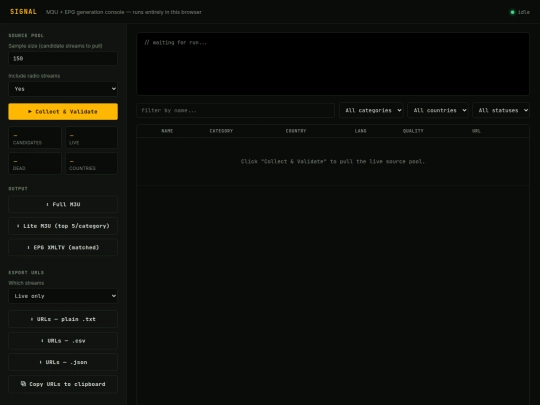The width and height of the screenshot is (540, 405).
Task: Click the URL column header
Action: pyautogui.click(x=476, y=131)
